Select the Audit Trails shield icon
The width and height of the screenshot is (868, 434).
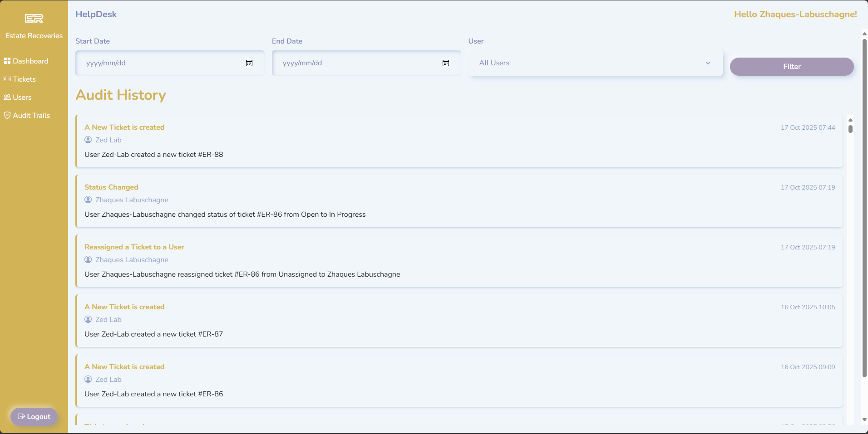pyautogui.click(x=7, y=115)
